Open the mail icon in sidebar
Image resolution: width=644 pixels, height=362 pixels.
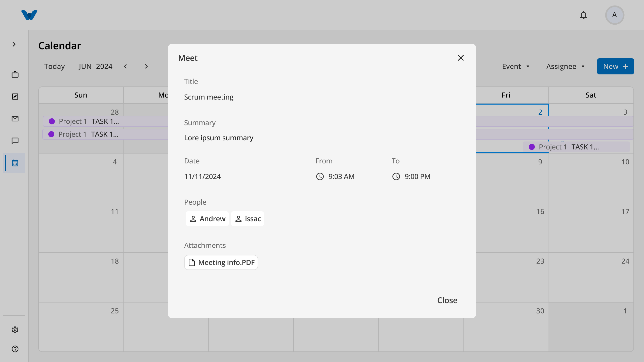(15, 119)
